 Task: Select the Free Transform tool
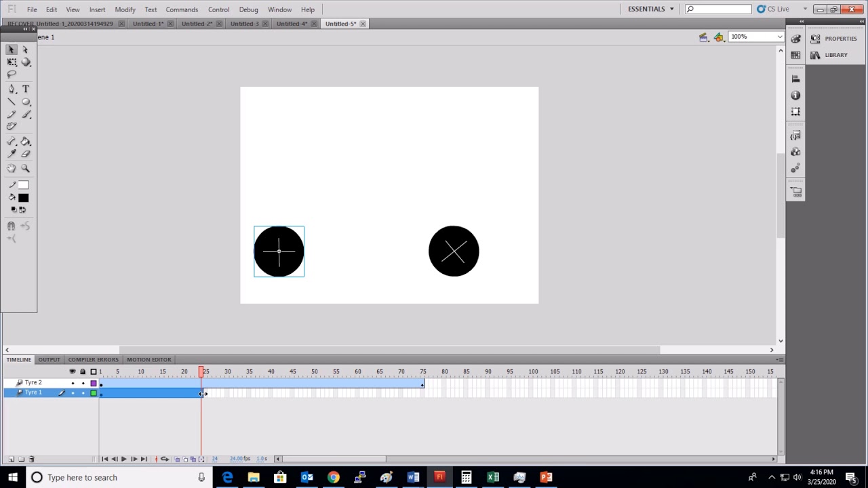tap(12, 62)
